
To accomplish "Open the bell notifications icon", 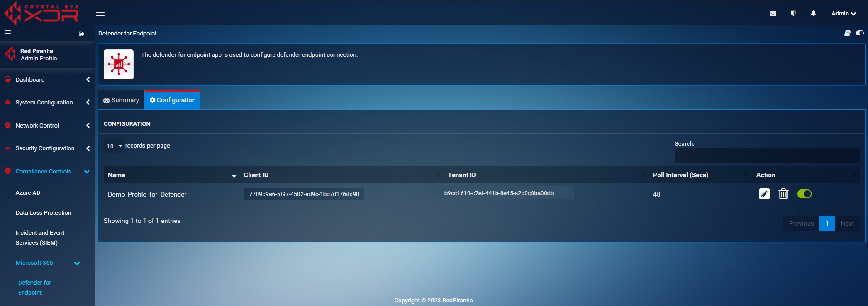I will tap(814, 14).
